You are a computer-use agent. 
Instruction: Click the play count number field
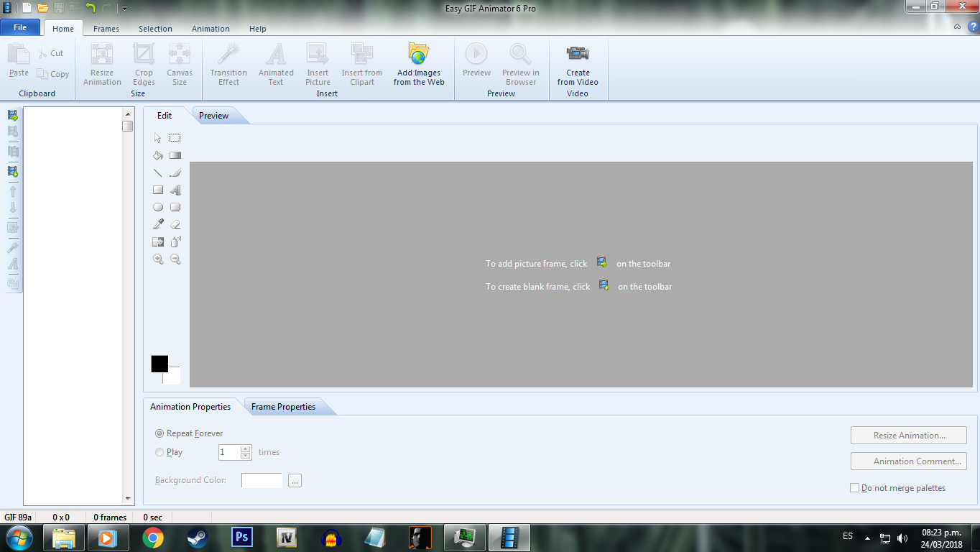pyautogui.click(x=229, y=452)
